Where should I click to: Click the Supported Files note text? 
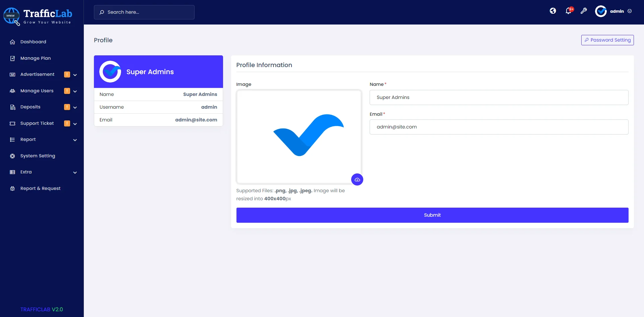(x=290, y=195)
